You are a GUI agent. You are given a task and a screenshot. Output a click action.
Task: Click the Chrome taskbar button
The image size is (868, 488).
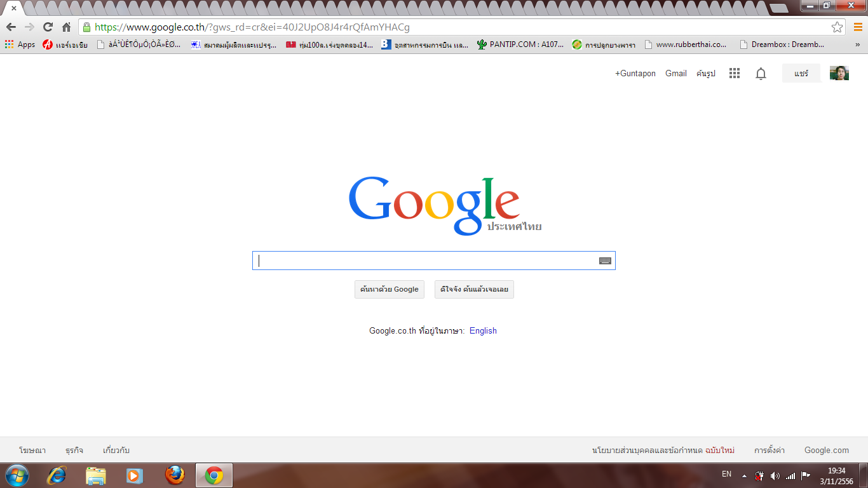click(x=214, y=475)
